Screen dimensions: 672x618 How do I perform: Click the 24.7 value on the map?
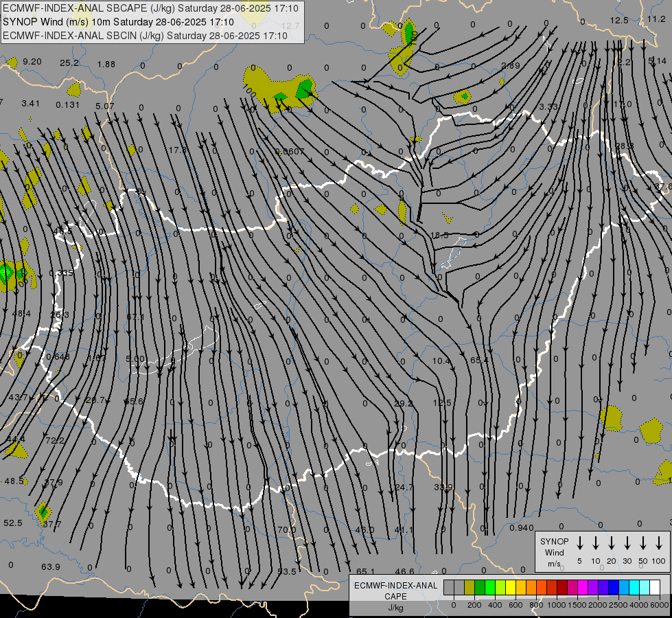click(x=404, y=488)
